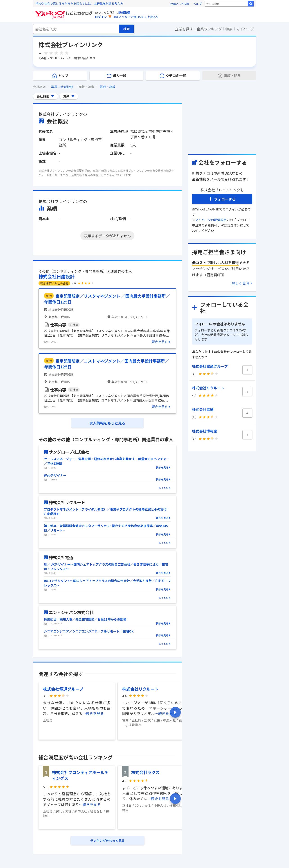Follow 株式会社電通グループ with plus button
This screenshot has width=289, height=868.
pos(247,370)
